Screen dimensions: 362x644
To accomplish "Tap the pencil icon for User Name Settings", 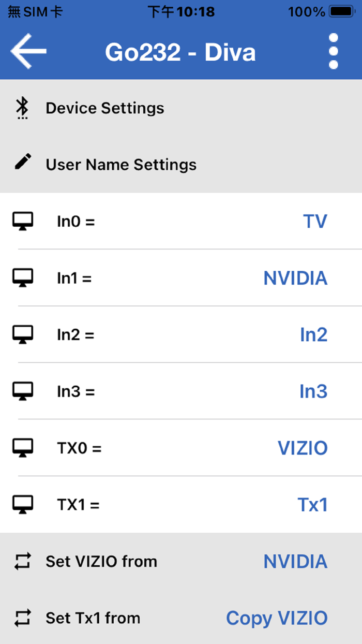I will 22,163.
